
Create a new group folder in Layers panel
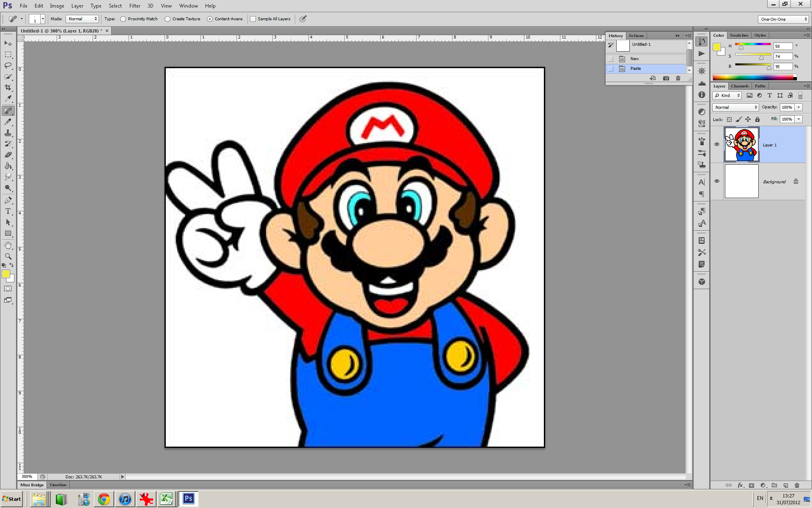click(774, 485)
